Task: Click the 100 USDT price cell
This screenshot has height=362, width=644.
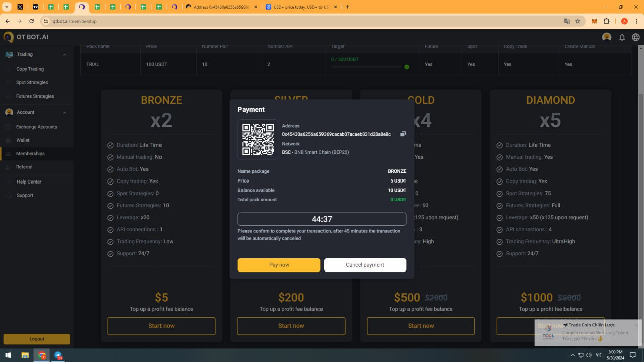Action: coord(156,64)
